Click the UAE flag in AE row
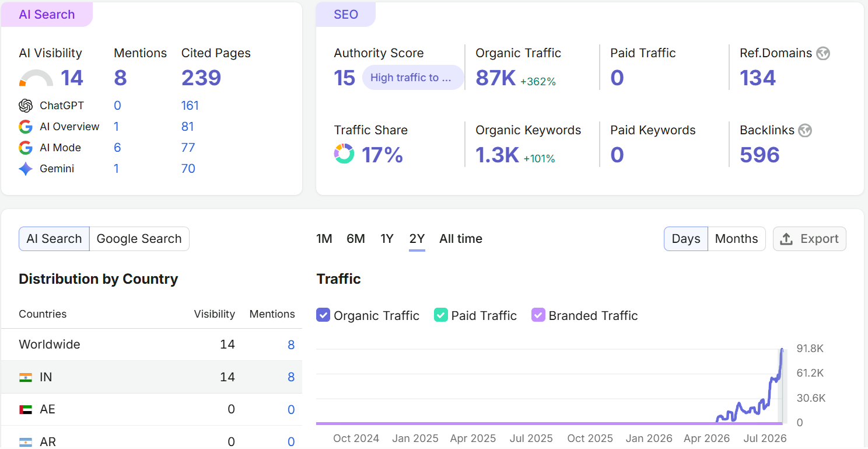868x449 pixels. (x=26, y=409)
